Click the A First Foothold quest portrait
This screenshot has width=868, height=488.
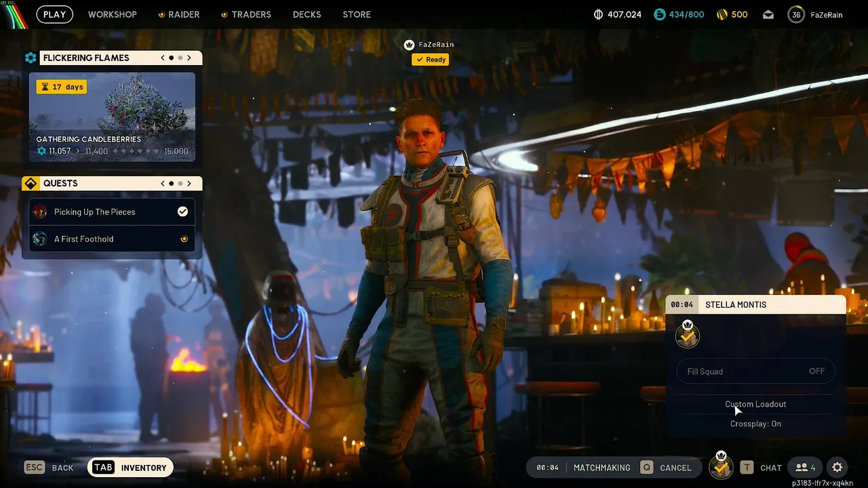tap(40, 239)
